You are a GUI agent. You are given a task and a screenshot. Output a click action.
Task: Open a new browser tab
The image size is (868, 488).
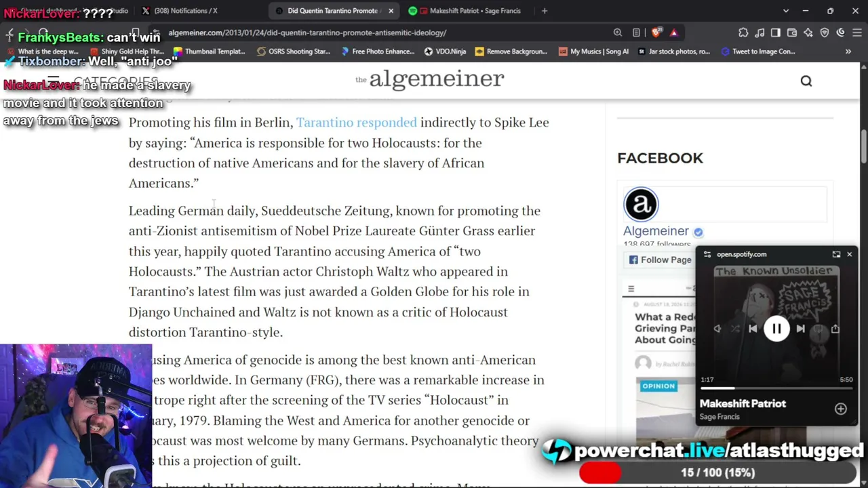(x=545, y=11)
